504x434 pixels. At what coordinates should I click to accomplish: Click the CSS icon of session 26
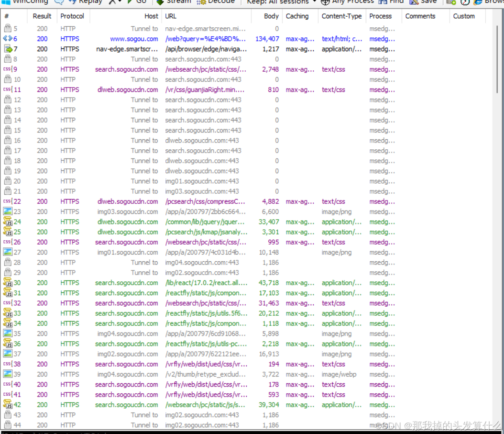point(8,242)
